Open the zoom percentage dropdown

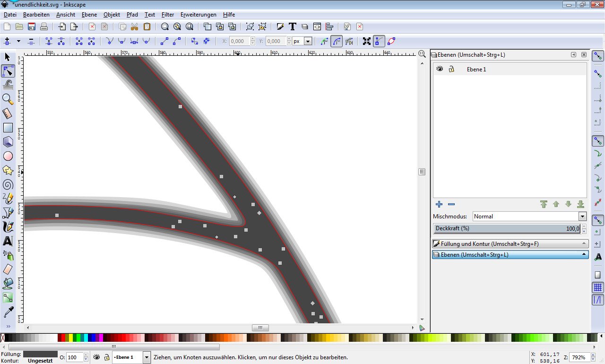[x=594, y=357]
